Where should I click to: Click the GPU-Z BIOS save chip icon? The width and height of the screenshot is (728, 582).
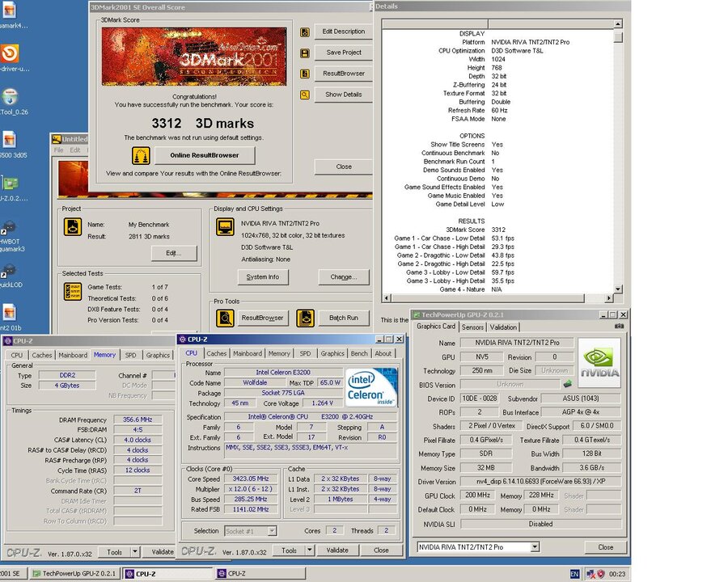click(x=567, y=384)
